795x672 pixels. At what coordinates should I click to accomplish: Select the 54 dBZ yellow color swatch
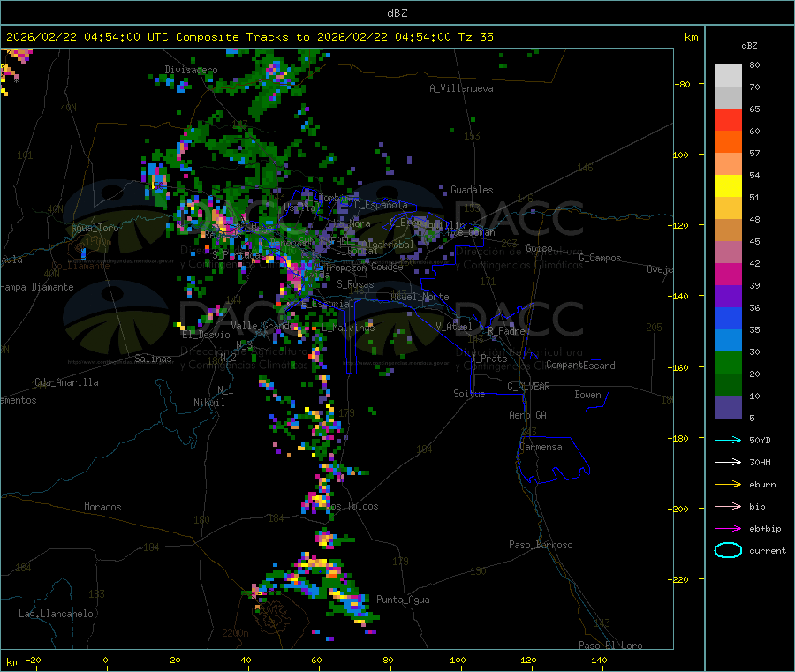pyautogui.click(x=728, y=186)
